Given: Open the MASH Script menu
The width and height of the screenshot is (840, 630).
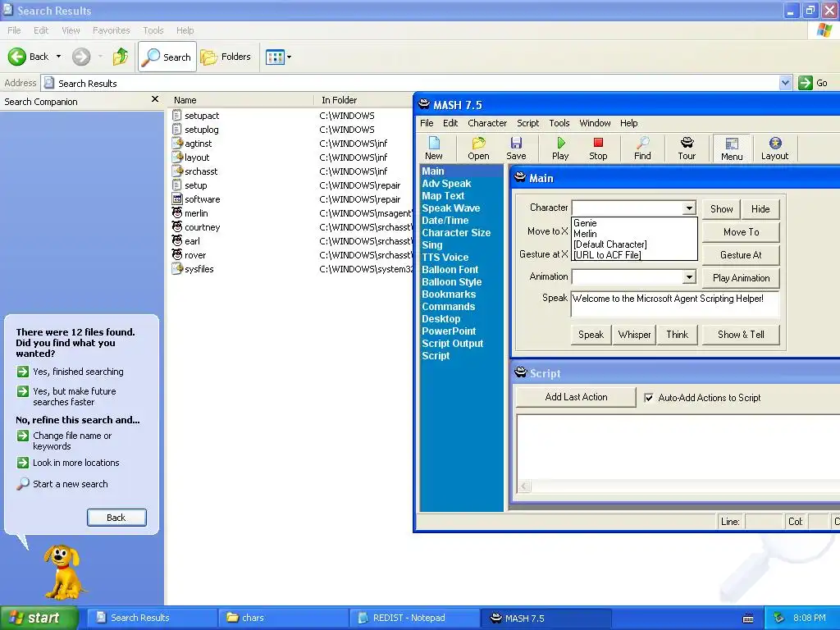Looking at the screenshot, I should click(x=527, y=123).
